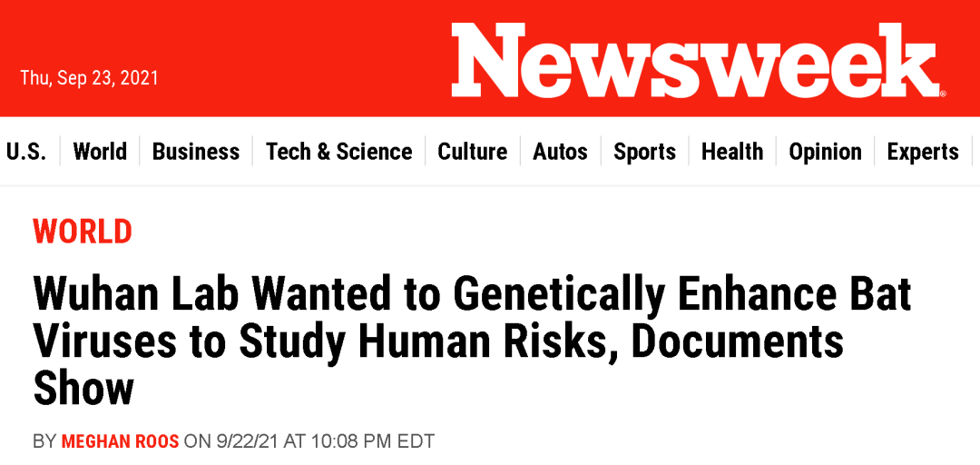Open the Opinion section
Screen dimensions: 980x465
[825, 152]
